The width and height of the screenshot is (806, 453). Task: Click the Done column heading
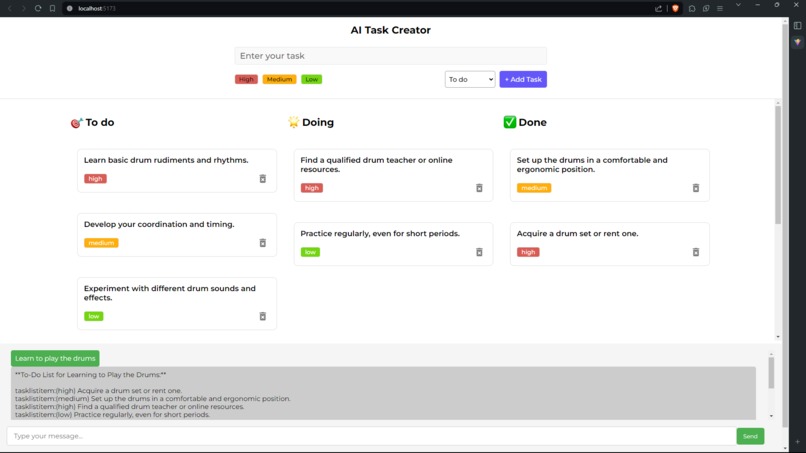coord(525,122)
